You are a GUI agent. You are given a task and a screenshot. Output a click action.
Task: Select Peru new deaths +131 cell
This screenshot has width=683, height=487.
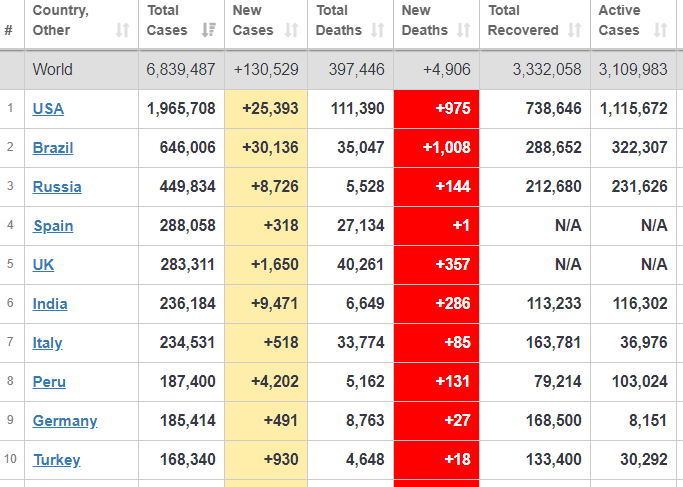click(x=436, y=382)
